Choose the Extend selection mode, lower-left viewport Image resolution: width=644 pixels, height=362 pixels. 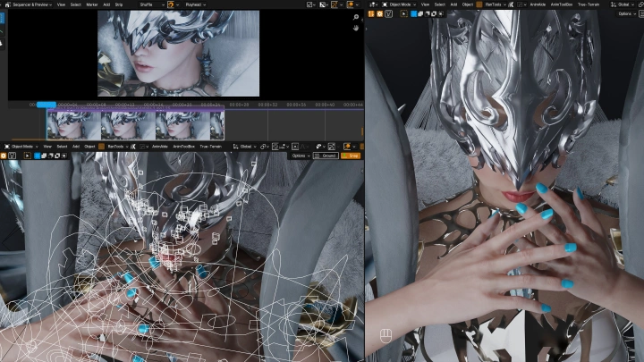[44, 156]
